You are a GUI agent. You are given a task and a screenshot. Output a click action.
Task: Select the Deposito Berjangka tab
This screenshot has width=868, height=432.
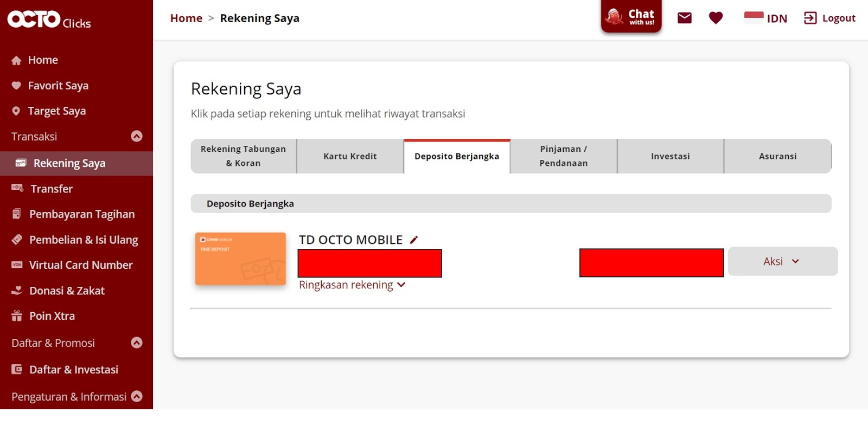457,156
